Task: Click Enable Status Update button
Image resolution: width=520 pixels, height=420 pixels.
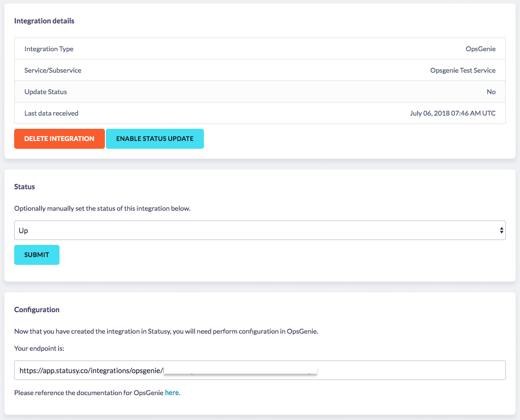Action: pyautogui.click(x=155, y=139)
